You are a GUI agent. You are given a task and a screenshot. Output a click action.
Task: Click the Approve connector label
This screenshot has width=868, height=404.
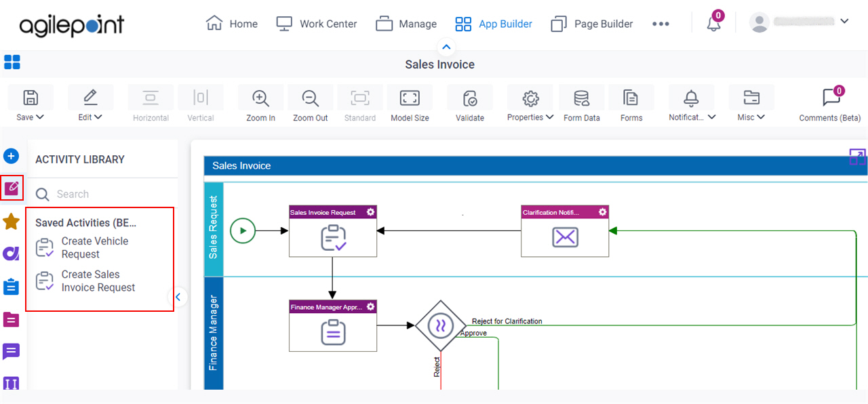pos(473,333)
